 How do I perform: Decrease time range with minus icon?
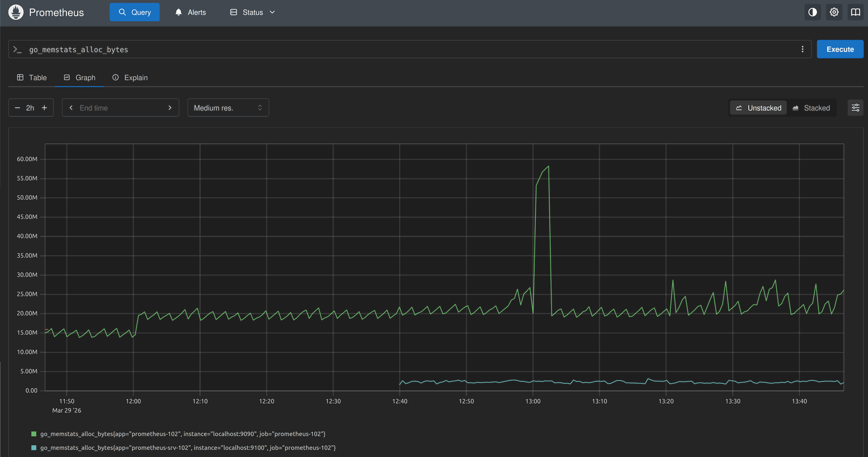coord(18,108)
